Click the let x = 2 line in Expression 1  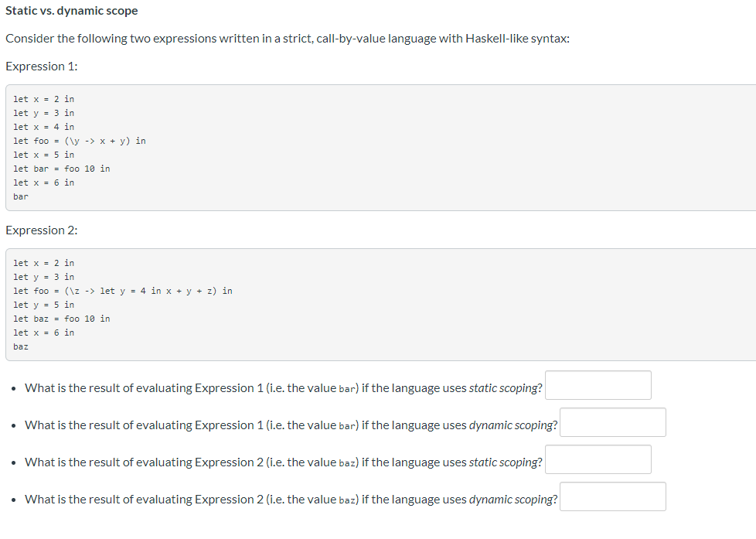tap(44, 98)
